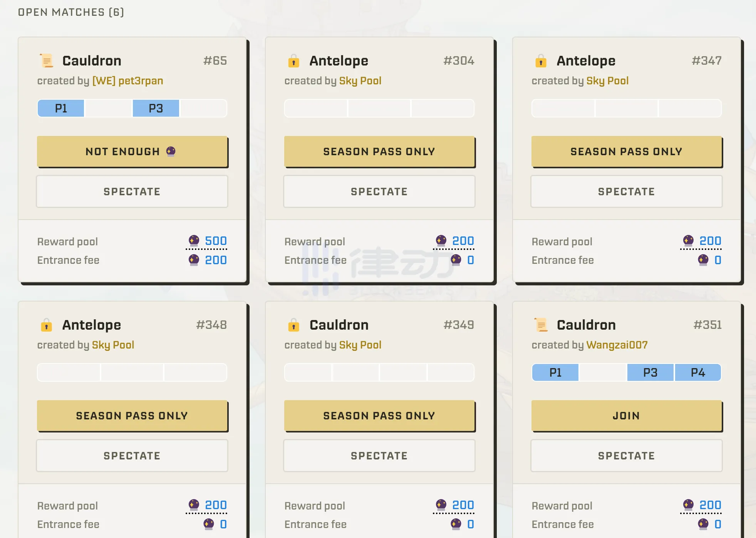Open creator profile Wangzai007

[617, 345]
